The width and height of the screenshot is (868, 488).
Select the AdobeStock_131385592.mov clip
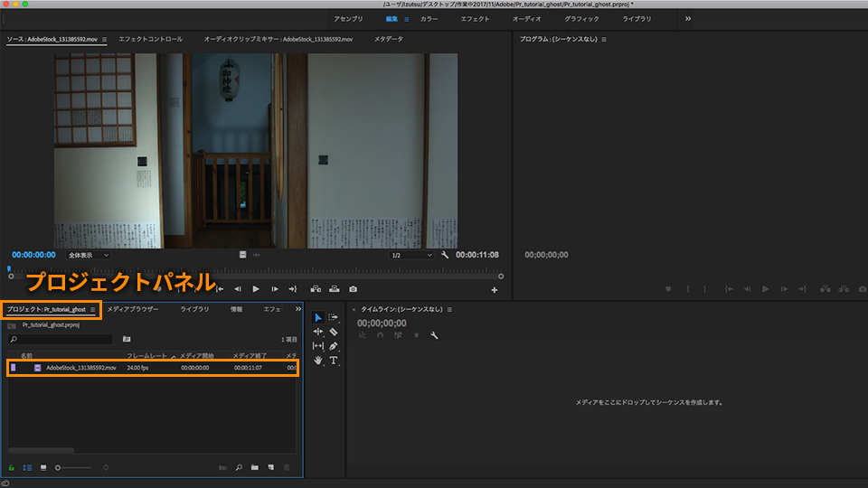point(81,368)
